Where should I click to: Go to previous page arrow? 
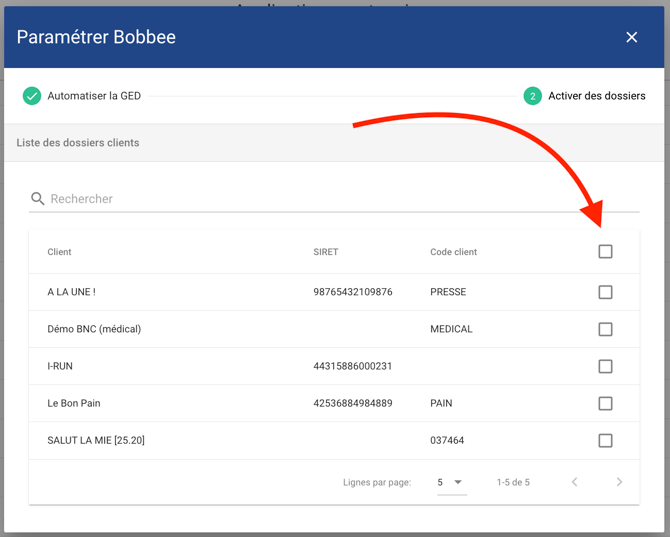coord(574,482)
